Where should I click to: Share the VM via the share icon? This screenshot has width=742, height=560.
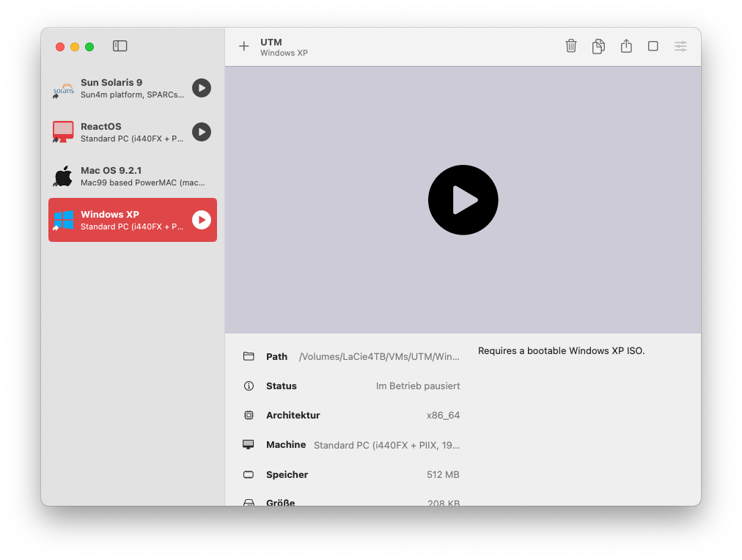(626, 46)
